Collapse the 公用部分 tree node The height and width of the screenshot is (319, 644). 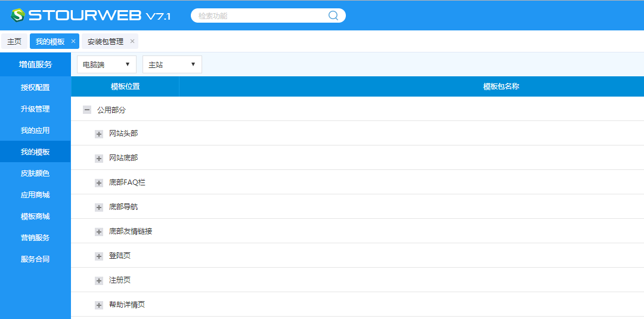tap(87, 110)
